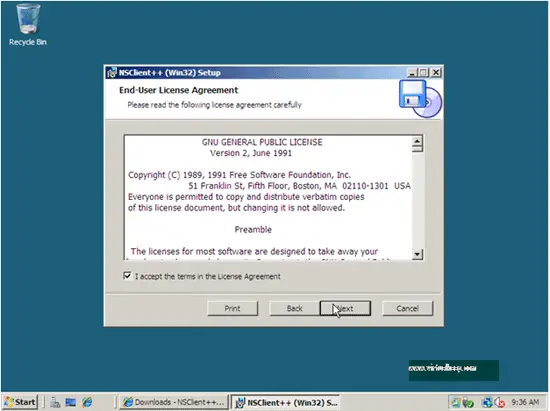This screenshot has height=411, width=550.
Task: Open the Server Manager quick launch icon
Action: [55, 402]
